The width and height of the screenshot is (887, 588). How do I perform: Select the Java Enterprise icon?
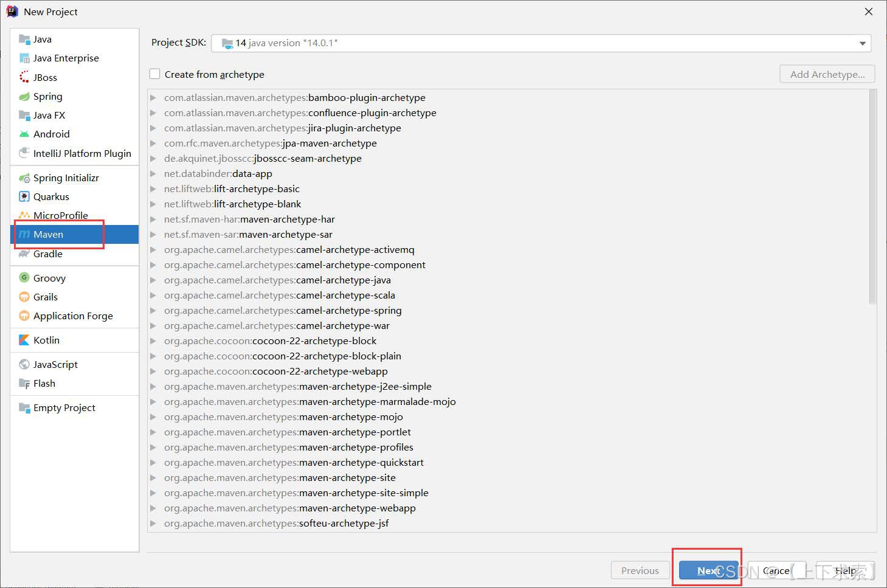coord(24,58)
